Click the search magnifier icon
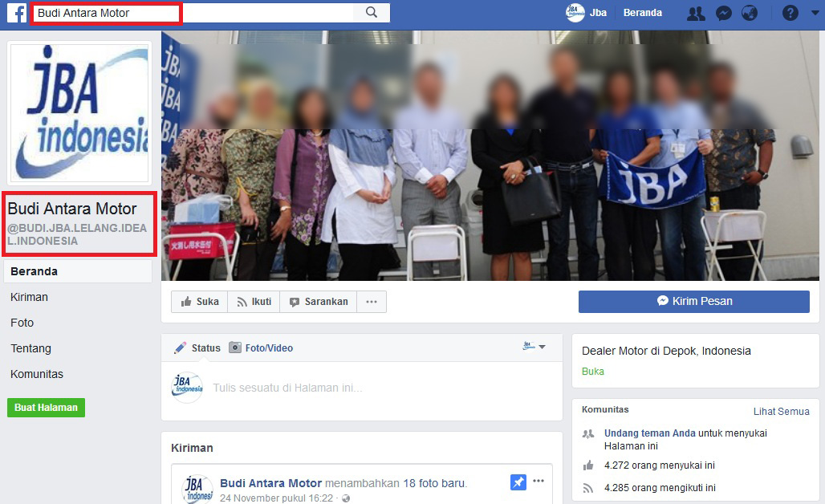 click(371, 13)
